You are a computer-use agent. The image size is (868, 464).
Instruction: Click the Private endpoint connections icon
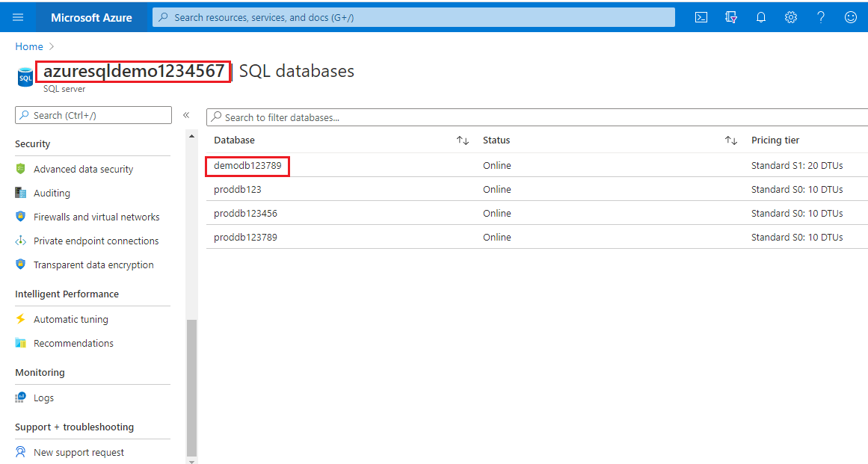point(20,241)
